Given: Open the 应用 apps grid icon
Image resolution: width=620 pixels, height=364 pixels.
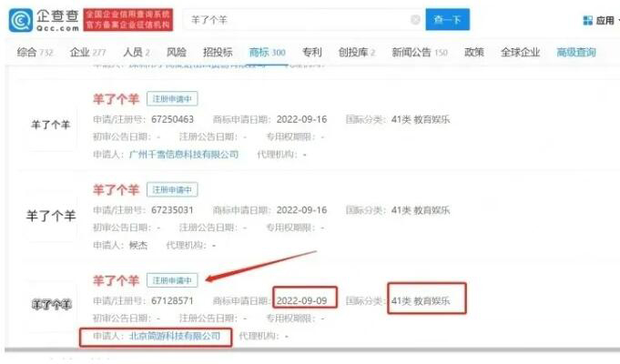Looking at the screenshot, I should pyautogui.click(x=587, y=20).
